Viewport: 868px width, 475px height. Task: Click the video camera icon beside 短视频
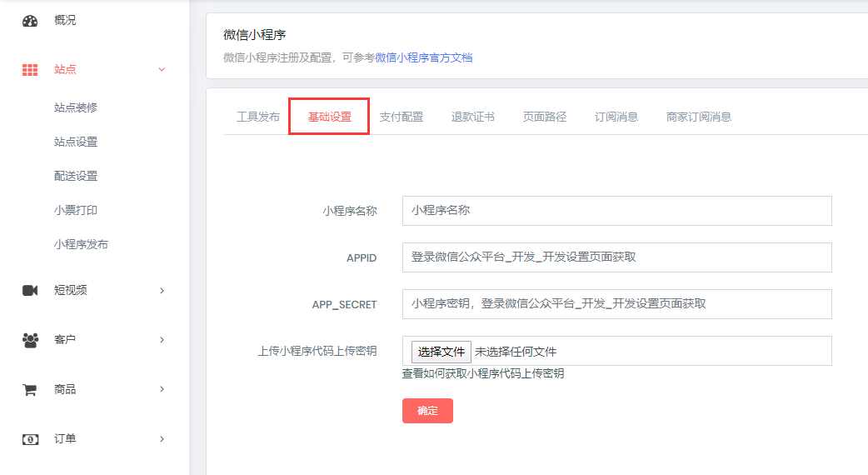pos(30,290)
